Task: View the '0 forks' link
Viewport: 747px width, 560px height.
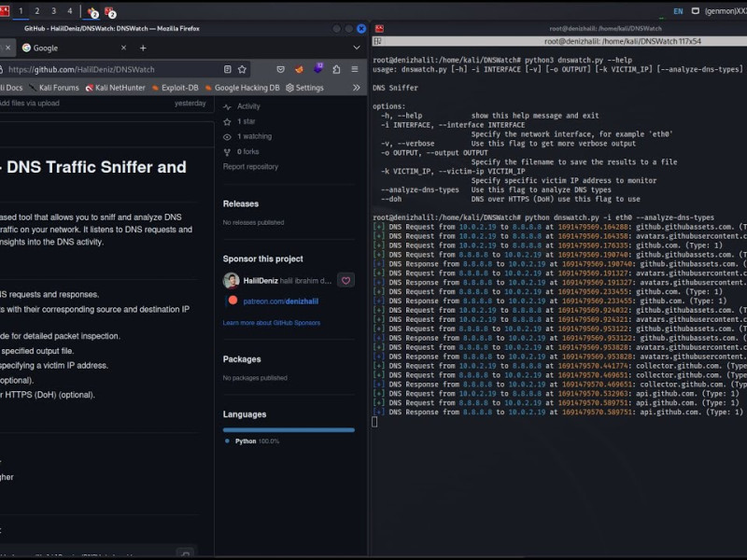Action: (247, 151)
